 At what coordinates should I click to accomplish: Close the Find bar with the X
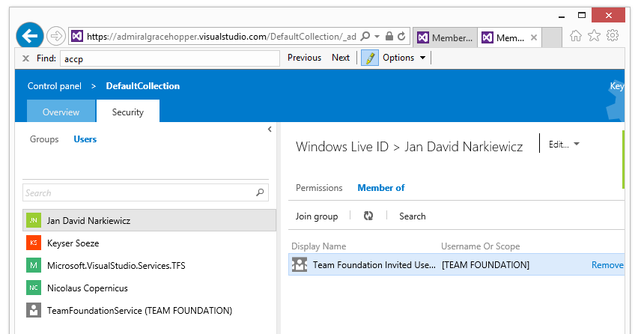25,58
